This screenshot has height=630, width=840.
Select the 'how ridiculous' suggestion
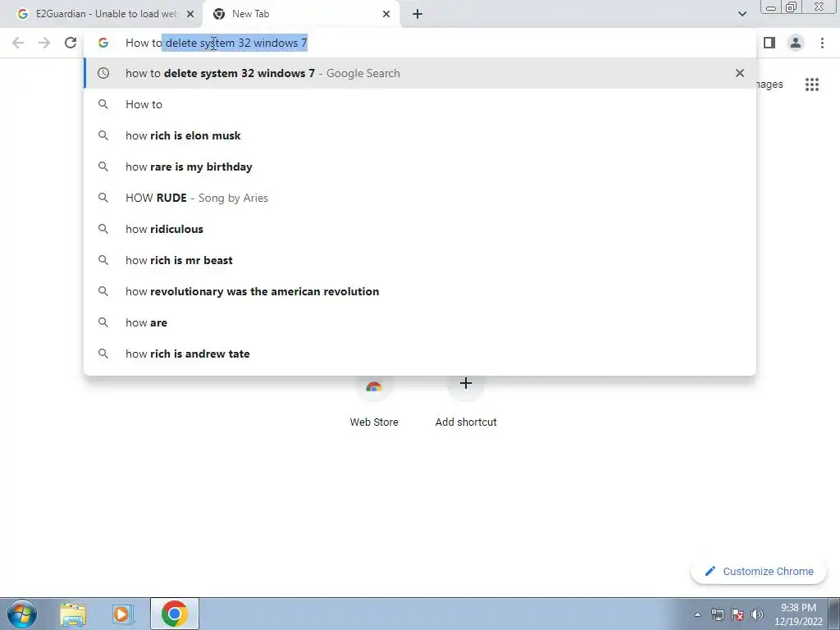click(420, 229)
